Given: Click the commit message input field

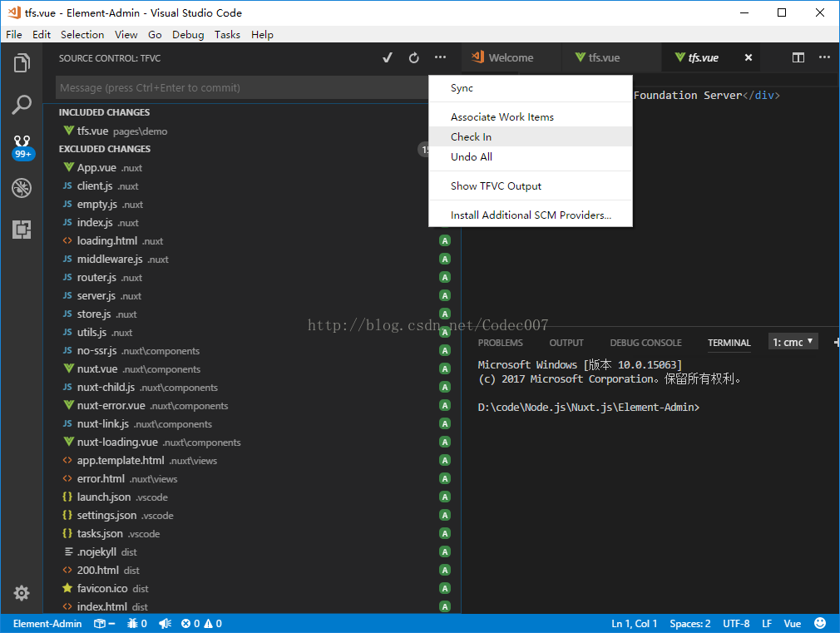Looking at the screenshot, I should coord(242,87).
